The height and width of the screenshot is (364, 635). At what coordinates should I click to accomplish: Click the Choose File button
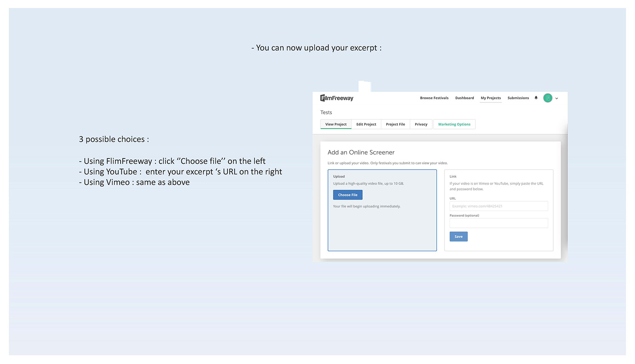point(348,195)
